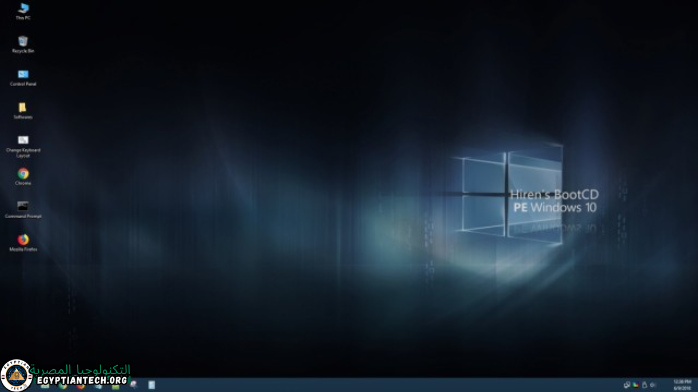
Task: Select the Recycle Bin desktop icon
Action: 23,44
